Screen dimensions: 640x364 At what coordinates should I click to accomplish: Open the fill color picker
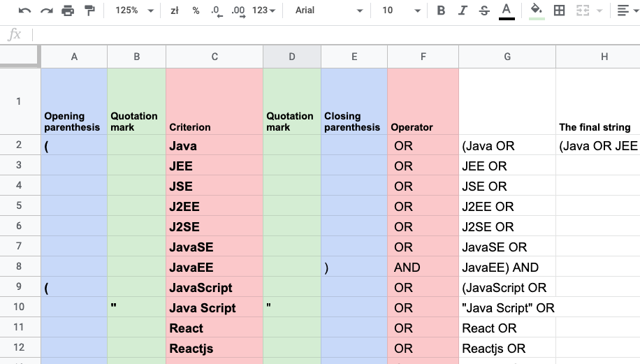click(x=537, y=11)
